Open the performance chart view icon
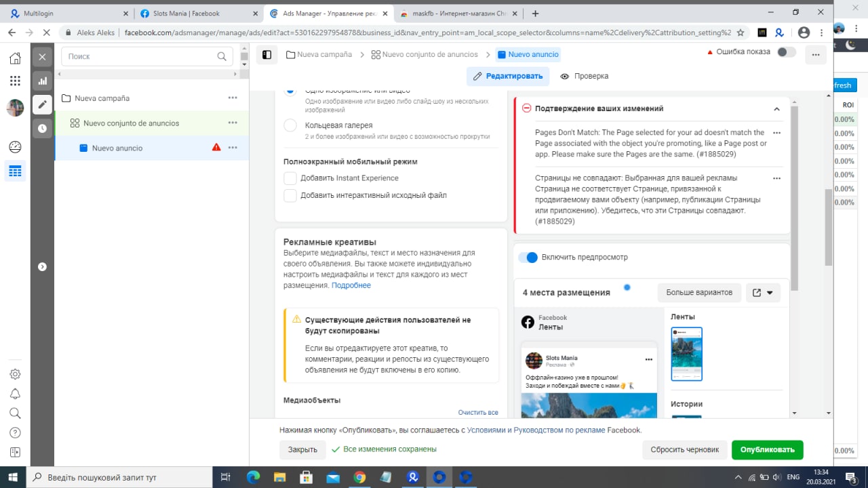Viewport: 868px width, 488px height. click(42, 81)
